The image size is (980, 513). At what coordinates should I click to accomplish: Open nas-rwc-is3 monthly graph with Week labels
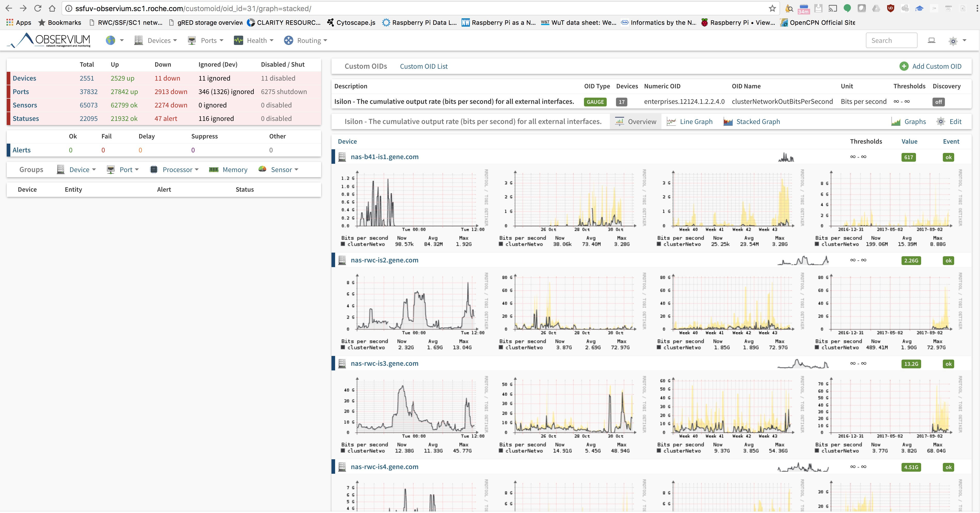coord(730,415)
